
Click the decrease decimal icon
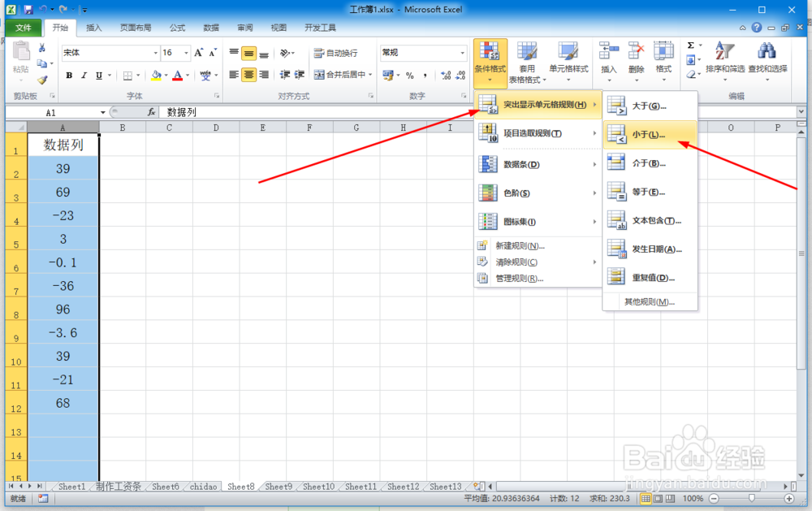[460, 76]
